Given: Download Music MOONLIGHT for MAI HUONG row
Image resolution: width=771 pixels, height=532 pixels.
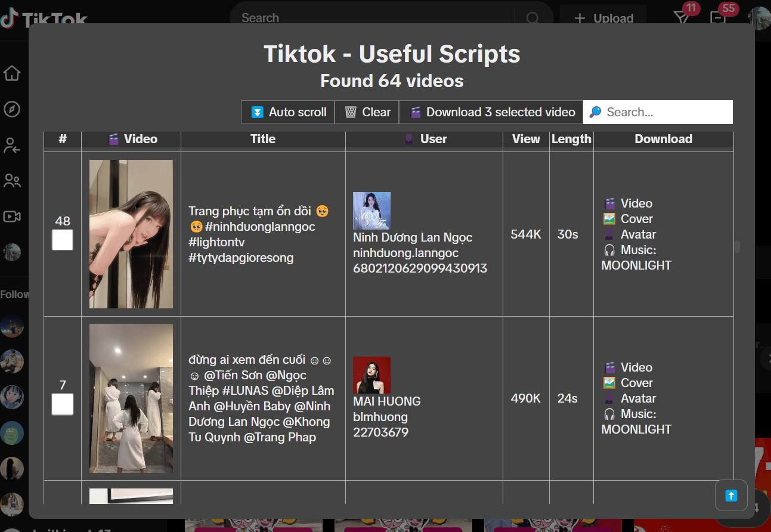Looking at the screenshot, I should (x=636, y=422).
